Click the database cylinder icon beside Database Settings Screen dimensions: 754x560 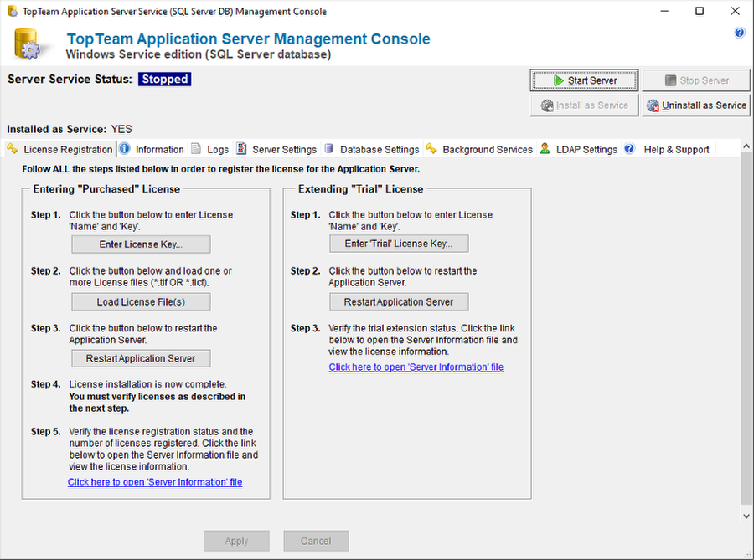pos(329,149)
